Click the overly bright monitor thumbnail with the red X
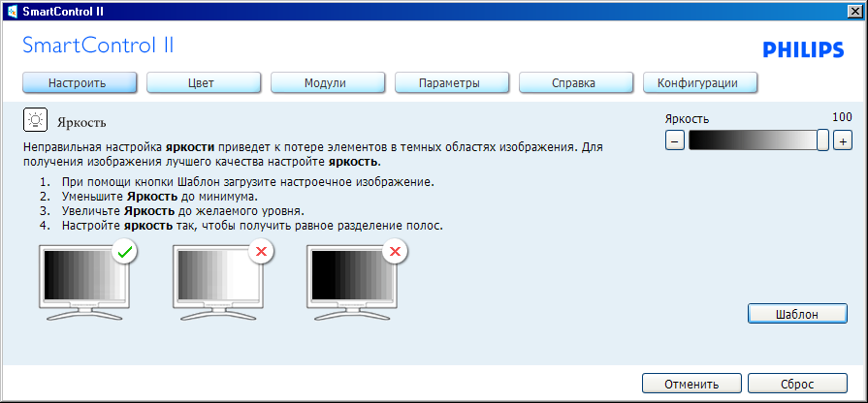The height and width of the screenshot is (403, 868). point(221,282)
